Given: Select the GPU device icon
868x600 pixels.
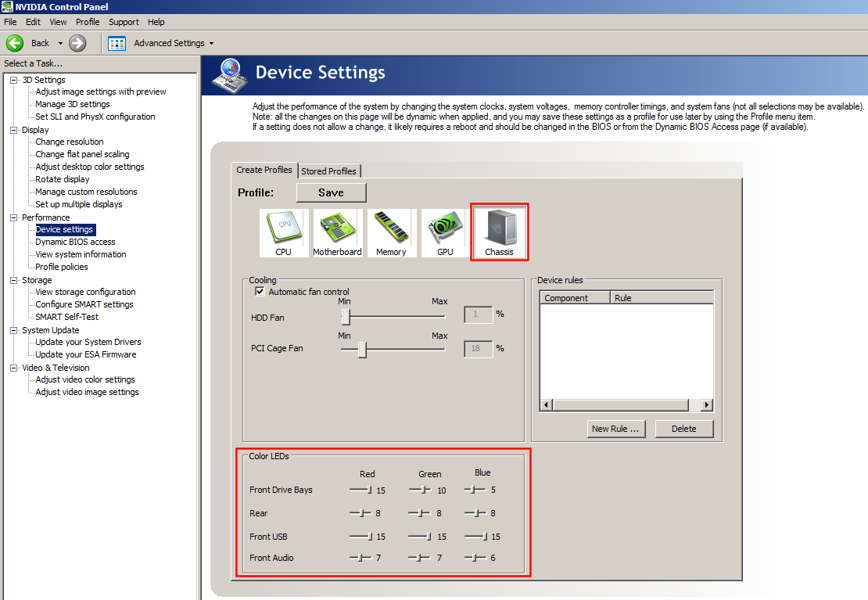Looking at the screenshot, I should [445, 232].
